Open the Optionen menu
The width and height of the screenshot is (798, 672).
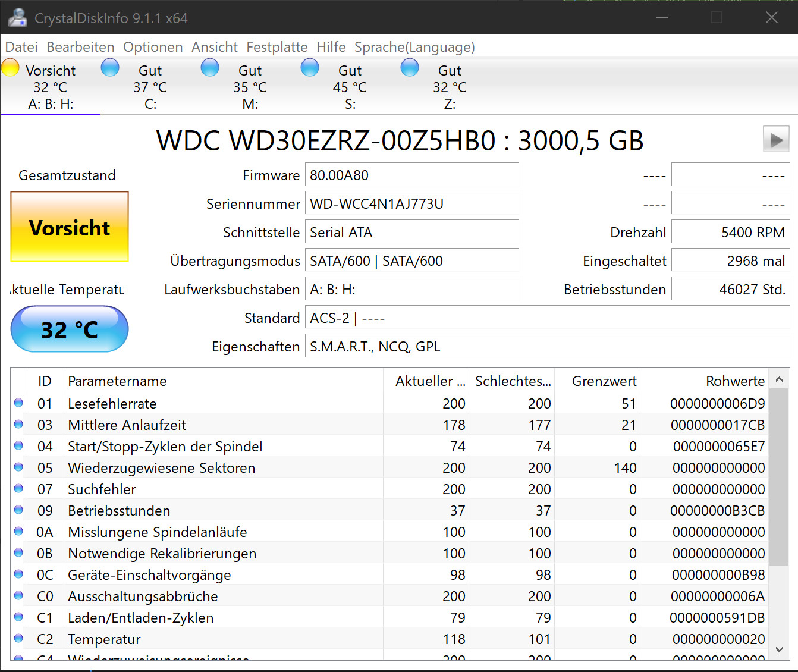click(153, 47)
